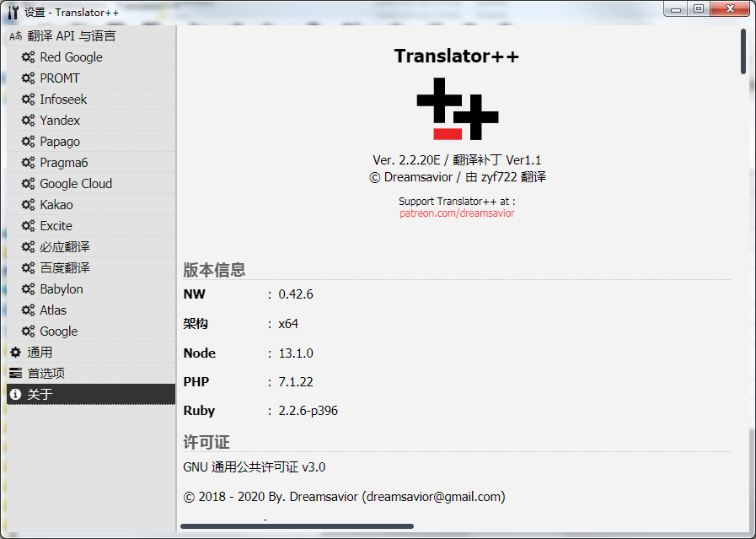
Task: Open 必应翻译 settings
Action: coord(91,247)
